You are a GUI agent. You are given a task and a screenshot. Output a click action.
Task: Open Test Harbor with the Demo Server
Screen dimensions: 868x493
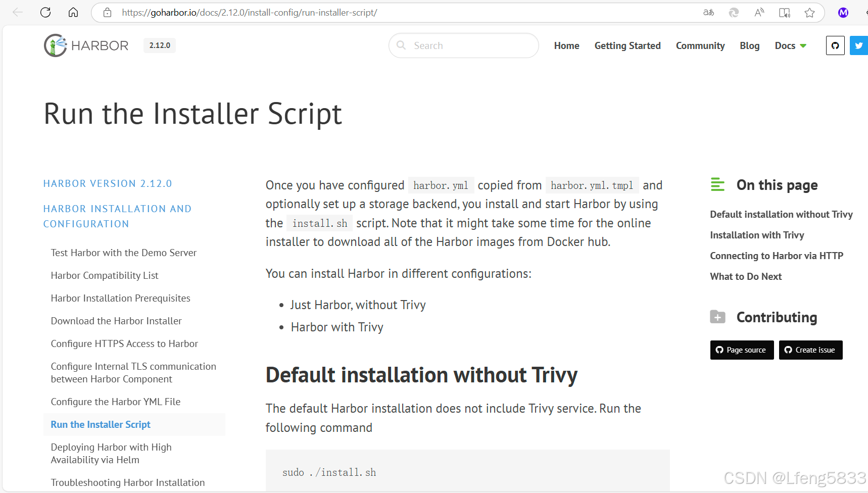click(124, 253)
